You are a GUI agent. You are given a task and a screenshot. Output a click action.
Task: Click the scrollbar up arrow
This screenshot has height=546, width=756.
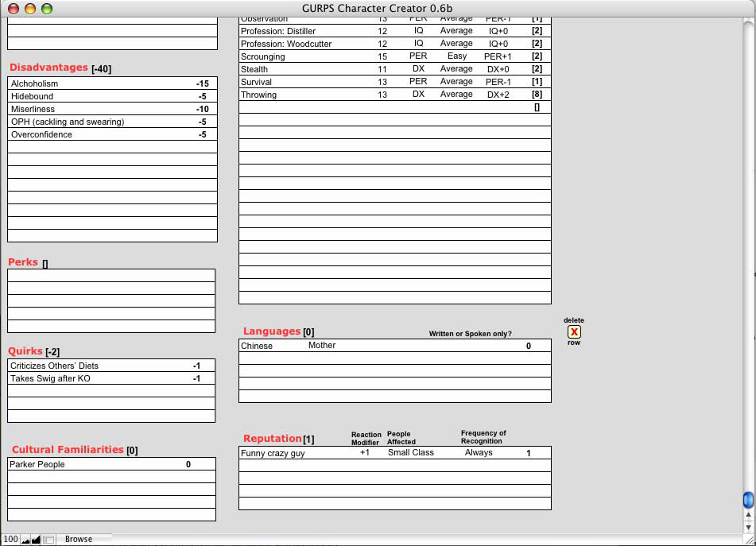pos(748,515)
